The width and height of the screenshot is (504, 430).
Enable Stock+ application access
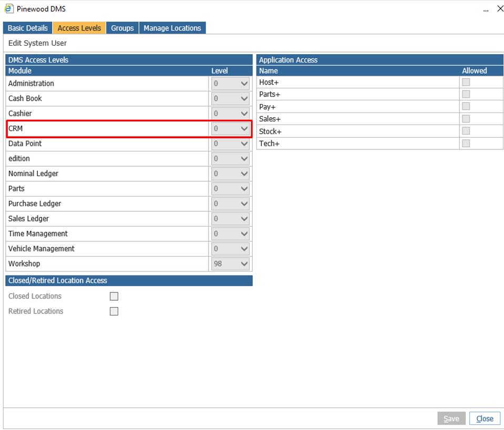(466, 131)
